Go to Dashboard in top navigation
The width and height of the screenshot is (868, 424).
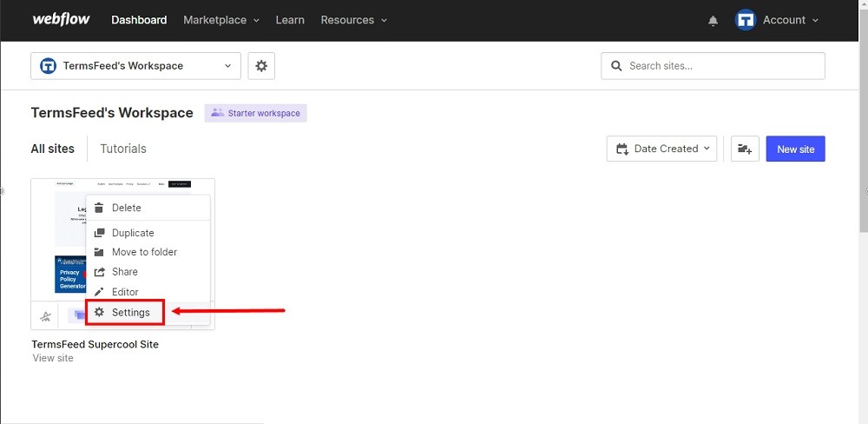(139, 20)
